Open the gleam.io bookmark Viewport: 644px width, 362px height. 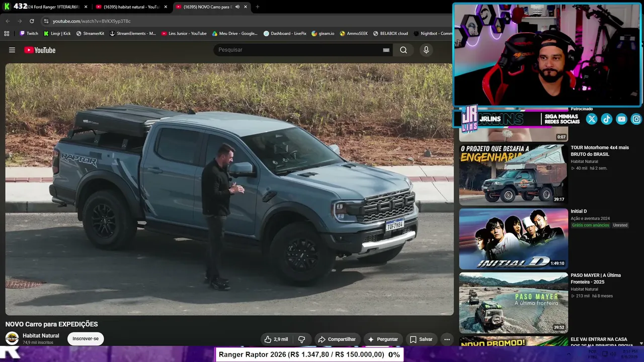[323, 34]
